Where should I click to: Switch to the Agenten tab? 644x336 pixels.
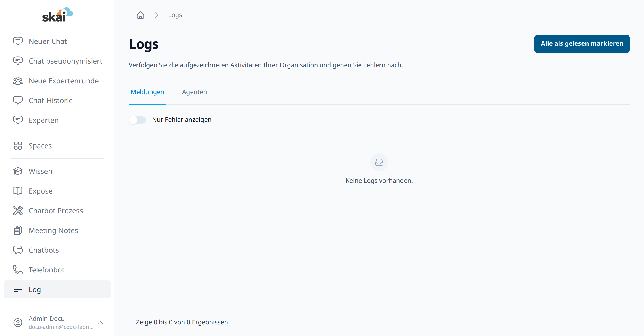(x=195, y=92)
